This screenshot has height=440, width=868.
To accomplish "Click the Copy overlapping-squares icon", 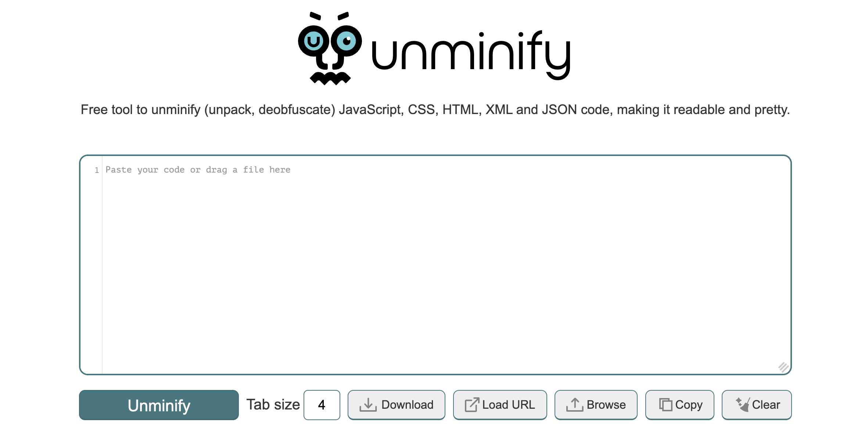I will coord(665,405).
